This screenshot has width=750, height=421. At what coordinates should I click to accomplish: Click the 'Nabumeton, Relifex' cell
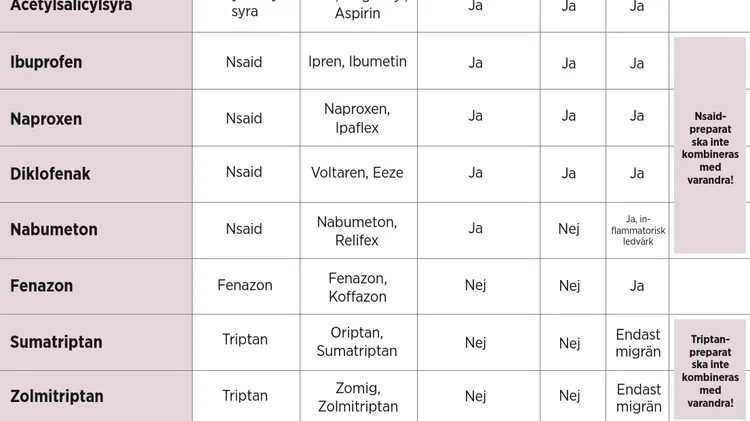(x=359, y=230)
